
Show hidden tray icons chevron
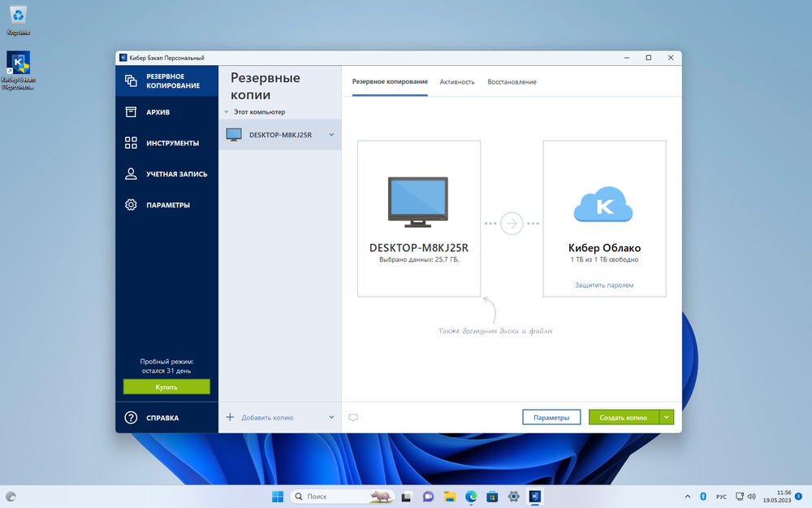coord(688,497)
